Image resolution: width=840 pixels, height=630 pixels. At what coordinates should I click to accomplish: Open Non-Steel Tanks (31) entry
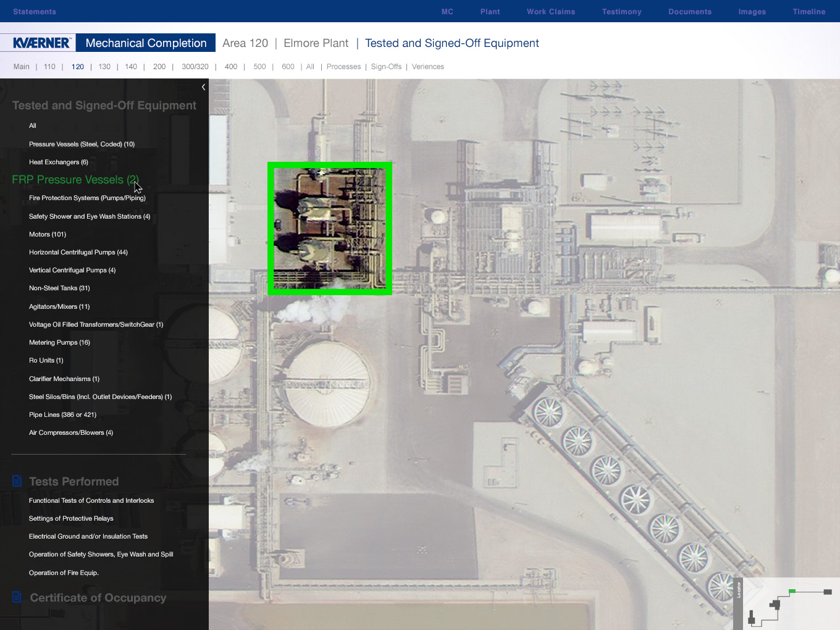coord(59,288)
